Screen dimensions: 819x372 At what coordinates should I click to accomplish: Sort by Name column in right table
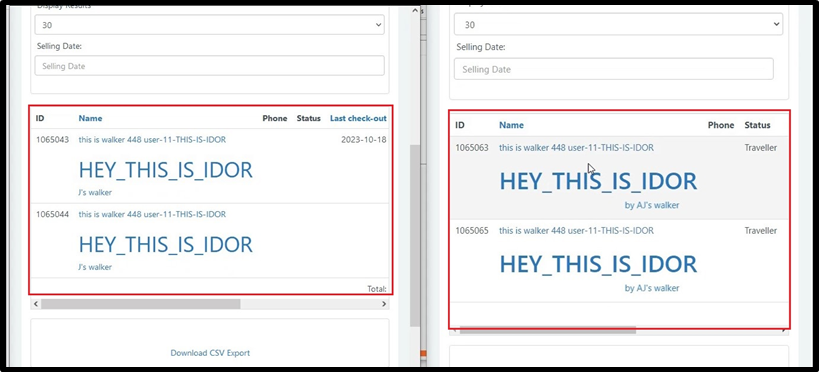(x=511, y=125)
